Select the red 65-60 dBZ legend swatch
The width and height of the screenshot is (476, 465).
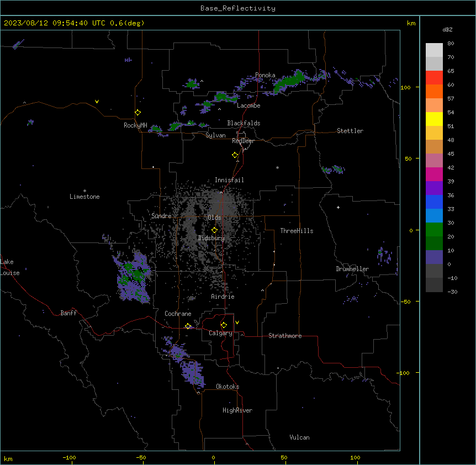click(x=434, y=78)
